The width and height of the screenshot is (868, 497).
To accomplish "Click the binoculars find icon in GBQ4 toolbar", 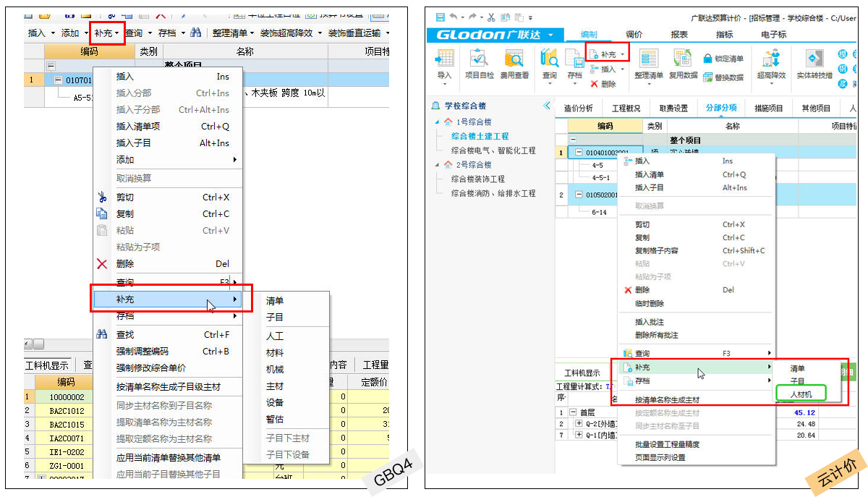I will click(x=195, y=33).
